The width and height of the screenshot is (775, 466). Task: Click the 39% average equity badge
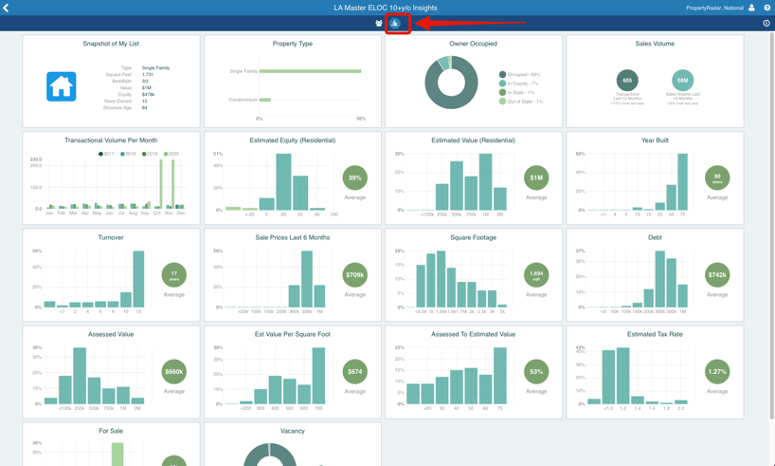pyautogui.click(x=355, y=178)
